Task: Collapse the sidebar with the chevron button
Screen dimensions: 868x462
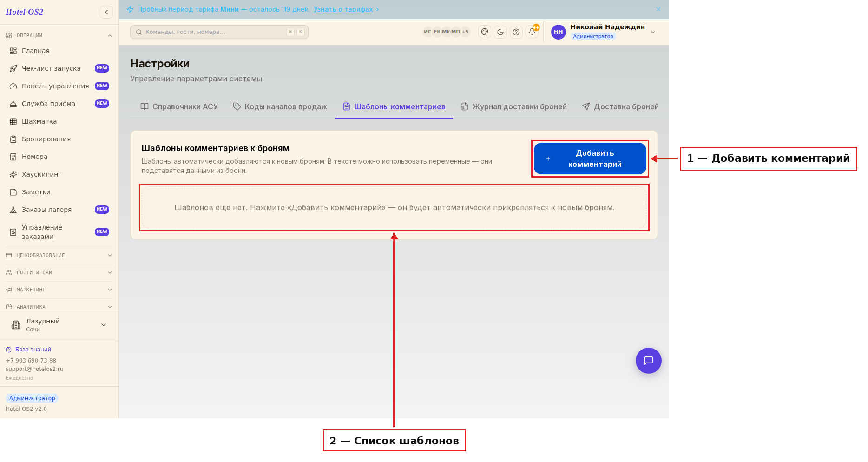Action: (x=106, y=12)
